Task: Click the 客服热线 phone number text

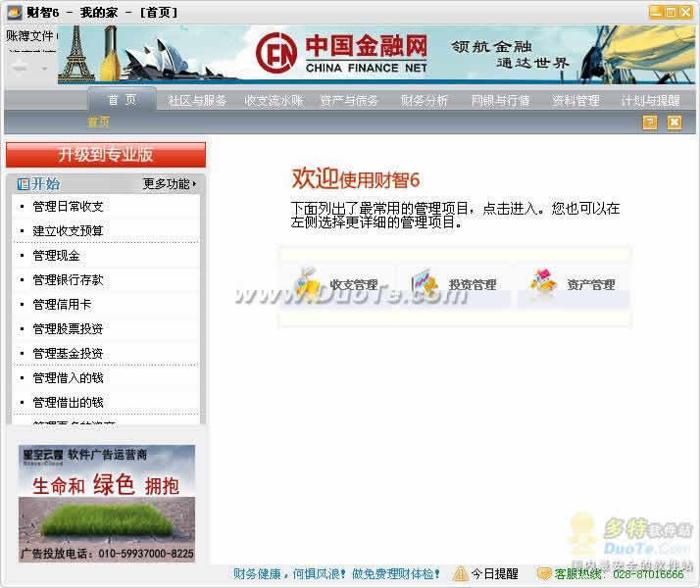Action: tap(648, 574)
